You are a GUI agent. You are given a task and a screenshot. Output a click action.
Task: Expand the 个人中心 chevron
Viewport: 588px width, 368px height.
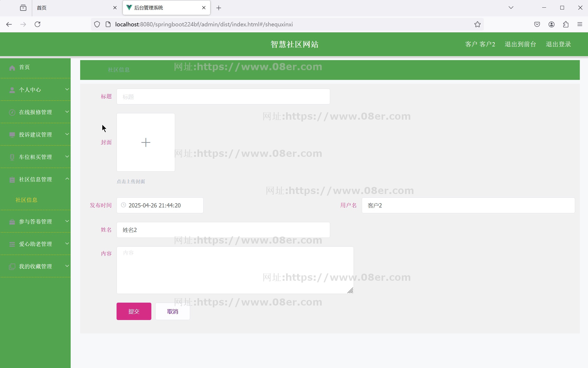click(x=67, y=89)
